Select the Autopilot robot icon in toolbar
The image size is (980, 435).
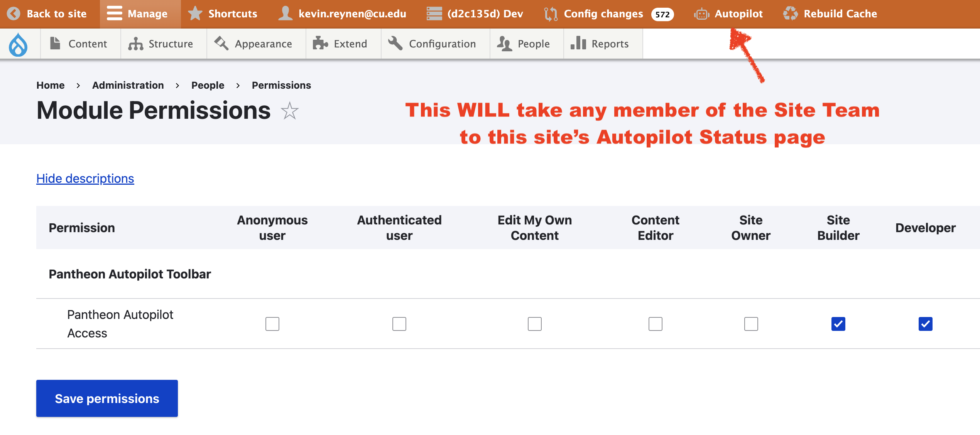[701, 13]
